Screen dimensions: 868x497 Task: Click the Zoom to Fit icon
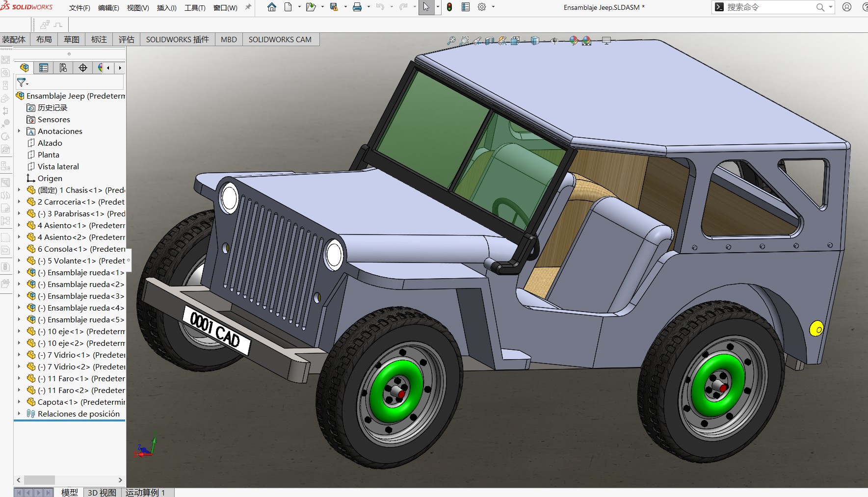coord(451,41)
